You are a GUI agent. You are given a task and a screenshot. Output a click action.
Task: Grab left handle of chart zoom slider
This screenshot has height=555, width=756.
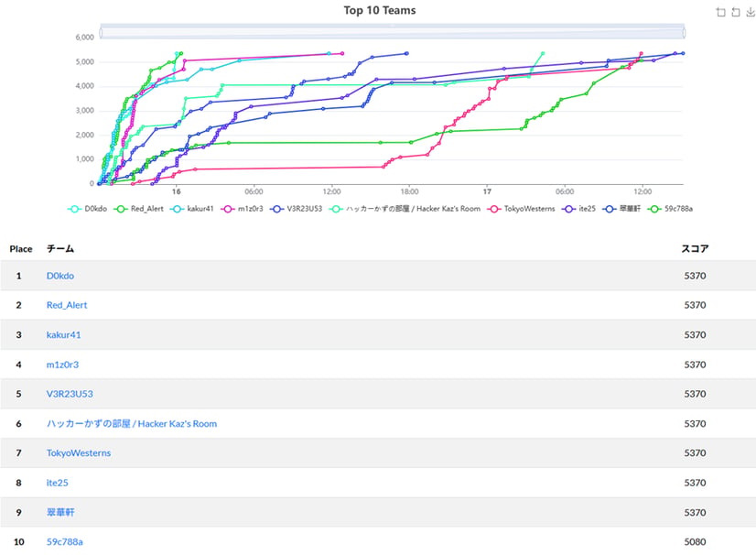point(101,33)
